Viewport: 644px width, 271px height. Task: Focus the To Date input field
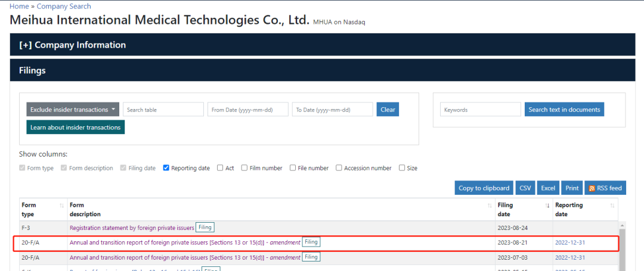[332, 110]
